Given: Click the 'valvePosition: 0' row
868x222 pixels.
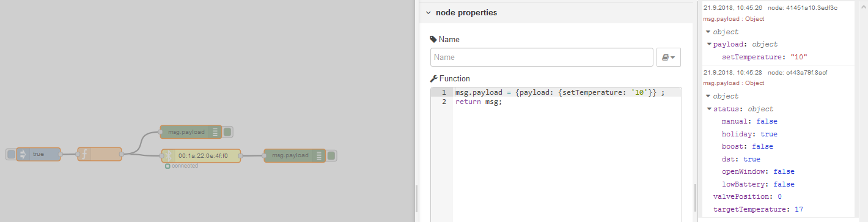Looking at the screenshot, I should click(748, 196).
